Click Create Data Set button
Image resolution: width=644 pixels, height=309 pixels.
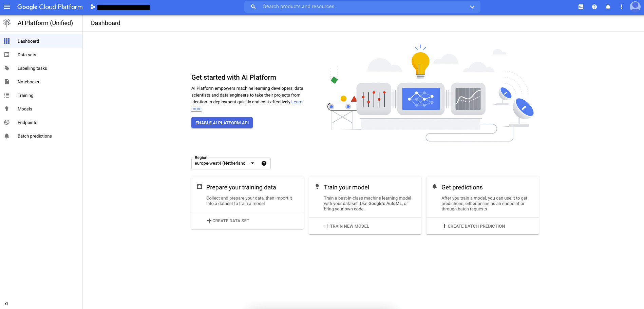pyautogui.click(x=228, y=221)
